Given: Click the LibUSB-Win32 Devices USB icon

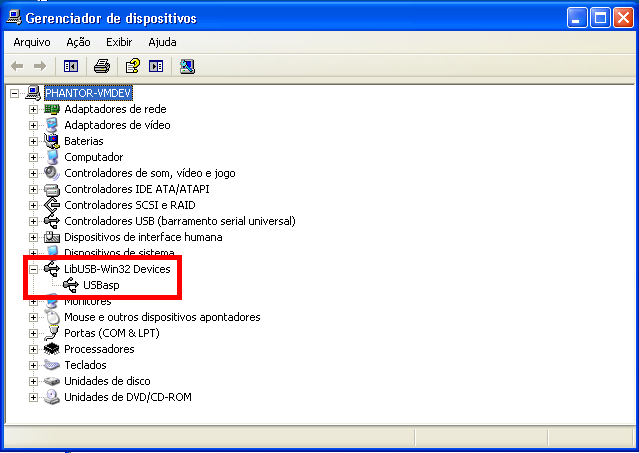Looking at the screenshot, I should 52,269.
